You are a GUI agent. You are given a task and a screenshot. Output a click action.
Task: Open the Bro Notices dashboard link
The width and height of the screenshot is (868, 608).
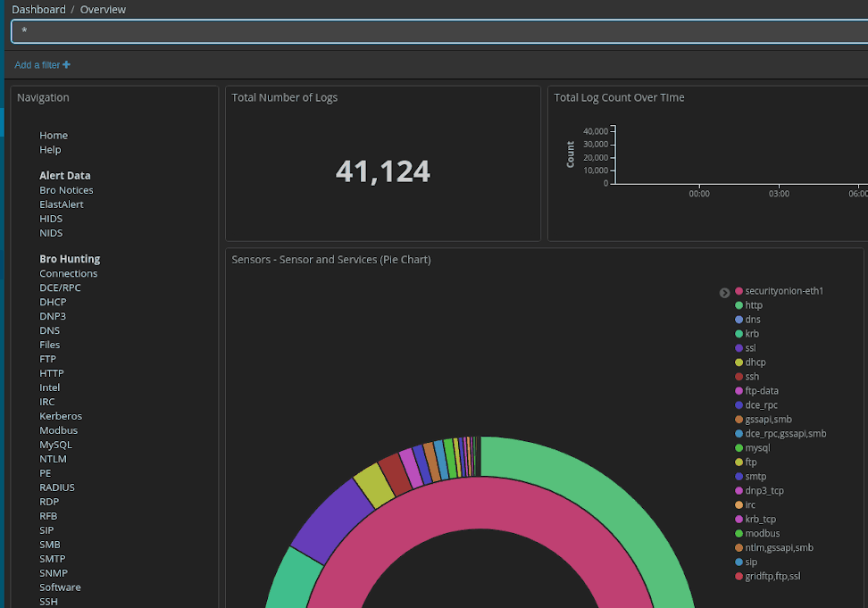[66, 190]
